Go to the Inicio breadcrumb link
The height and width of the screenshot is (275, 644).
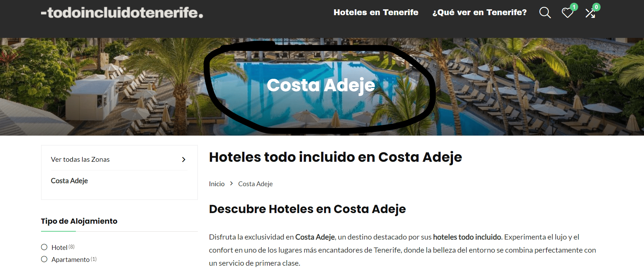[x=217, y=184]
